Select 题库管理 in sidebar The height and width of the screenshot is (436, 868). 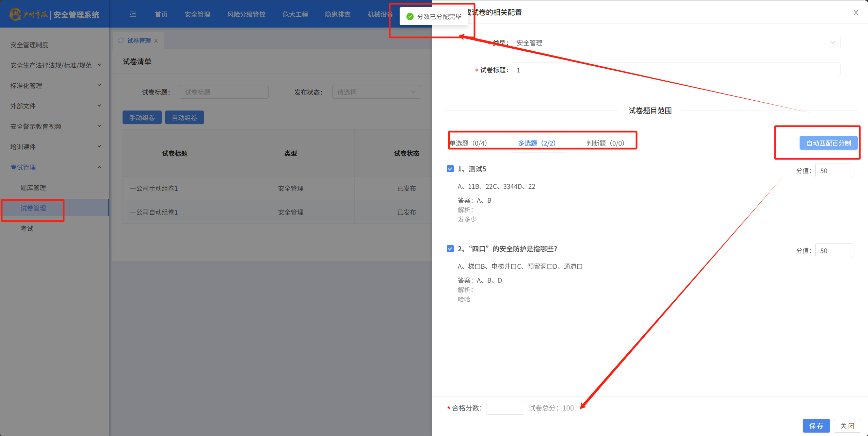click(x=33, y=187)
